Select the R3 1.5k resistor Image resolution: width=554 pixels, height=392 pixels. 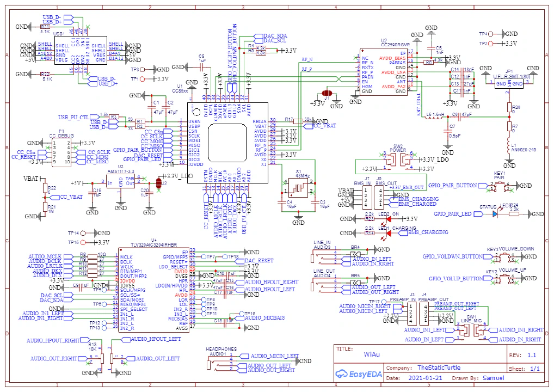pyautogui.click(x=114, y=117)
